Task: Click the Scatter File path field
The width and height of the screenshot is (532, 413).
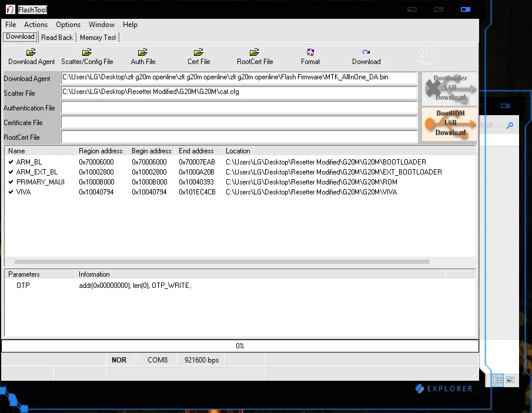Action: tap(239, 92)
